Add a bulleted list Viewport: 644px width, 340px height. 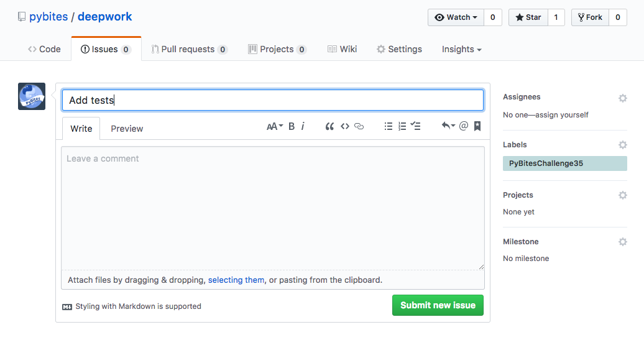pyautogui.click(x=389, y=126)
